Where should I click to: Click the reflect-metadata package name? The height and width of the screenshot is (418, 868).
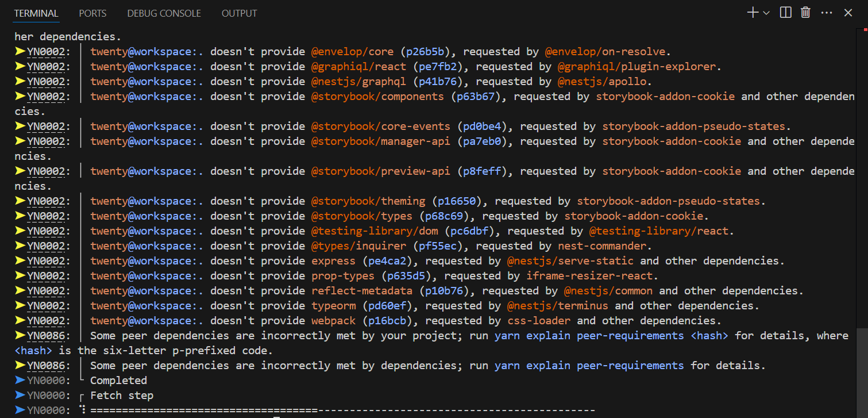click(x=362, y=290)
